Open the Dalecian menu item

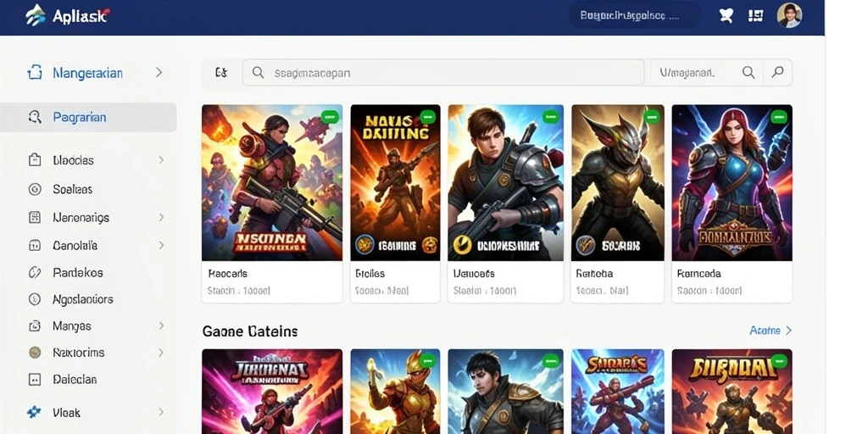(x=75, y=380)
